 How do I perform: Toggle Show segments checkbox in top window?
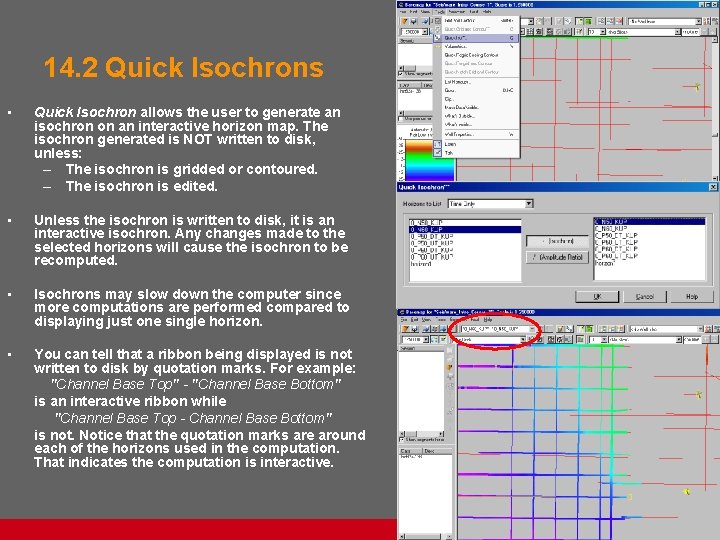pyautogui.click(x=401, y=73)
